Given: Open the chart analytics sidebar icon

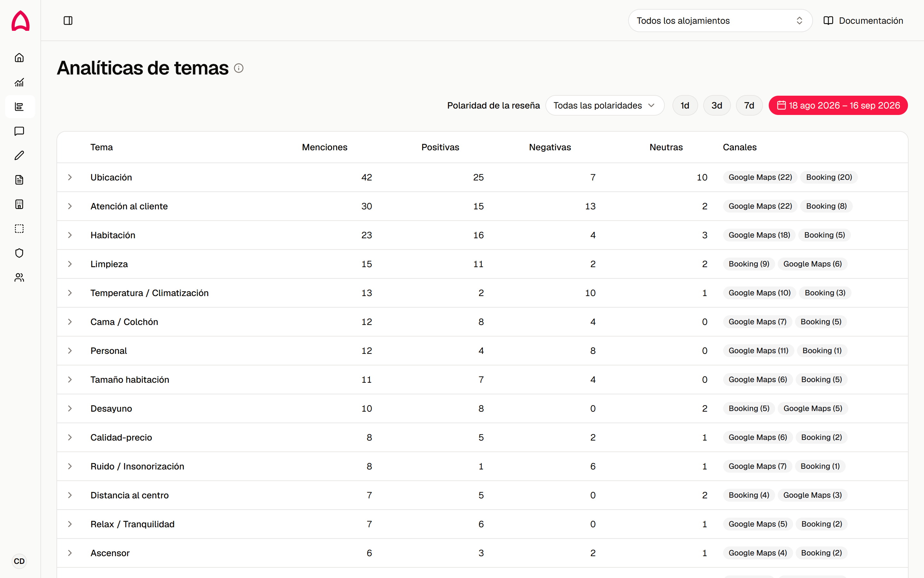Looking at the screenshot, I should [x=20, y=82].
